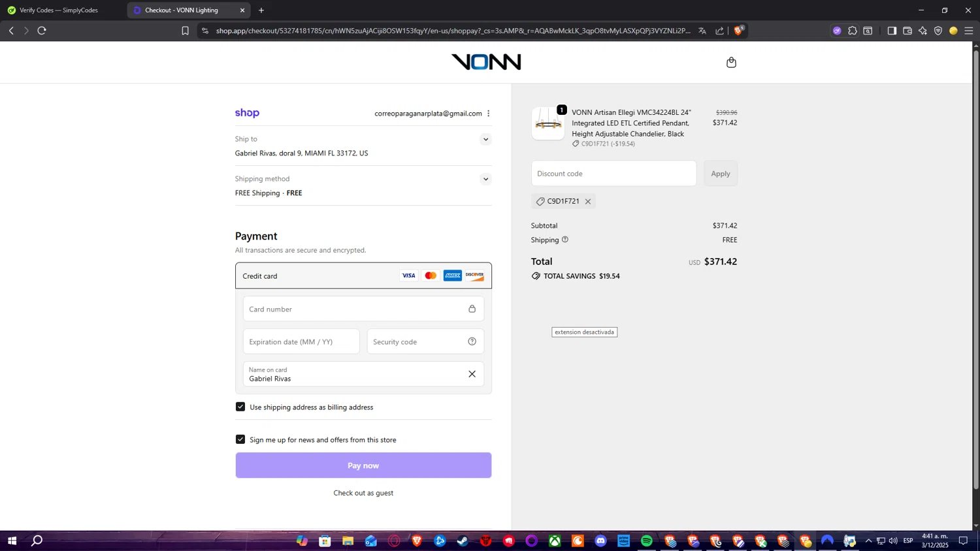Expand the Ship to section
The height and width of the screenshot is (551, 980).
coord(485,139)
